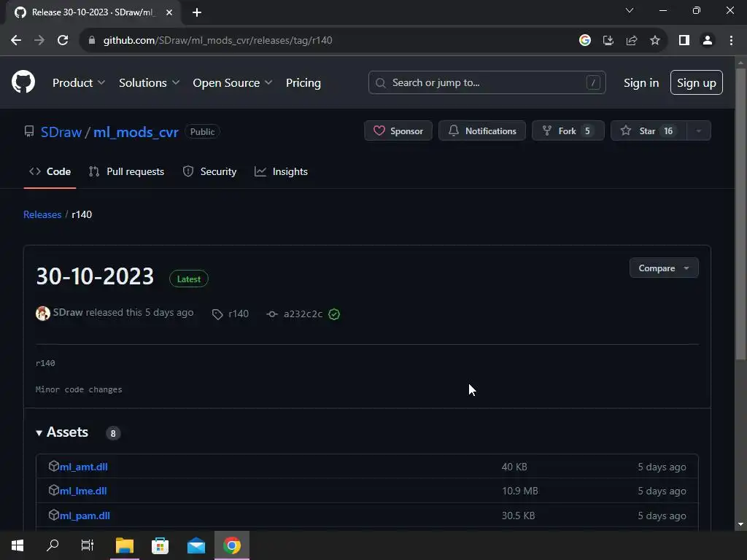The height and width of the screenshot is (560, 747).
Task: Collapse the Assets section
Action: [x=63, y=432]
